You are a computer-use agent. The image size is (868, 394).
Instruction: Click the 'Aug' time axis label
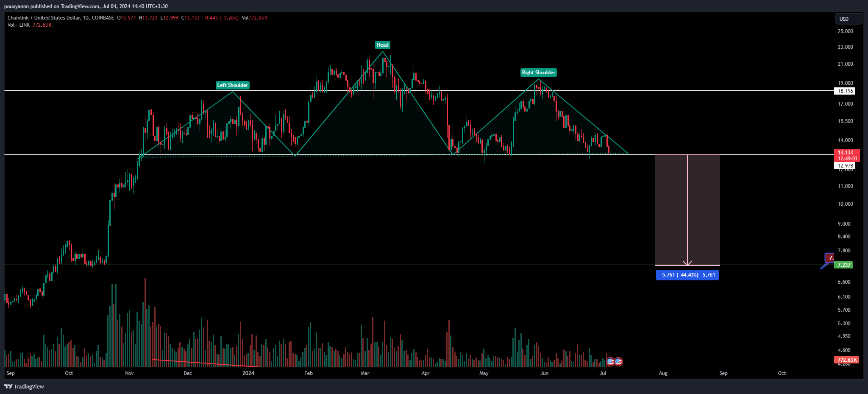point(663,373)
